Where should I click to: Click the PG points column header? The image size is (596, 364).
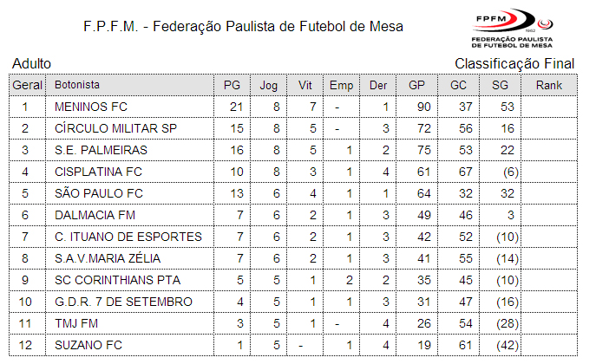[232, 86]
